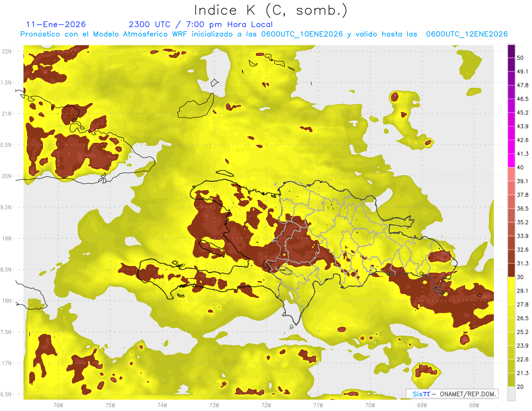Click the "17N" latitude axis label
This screenshot has height=411, width=532.
coord(7,364)
